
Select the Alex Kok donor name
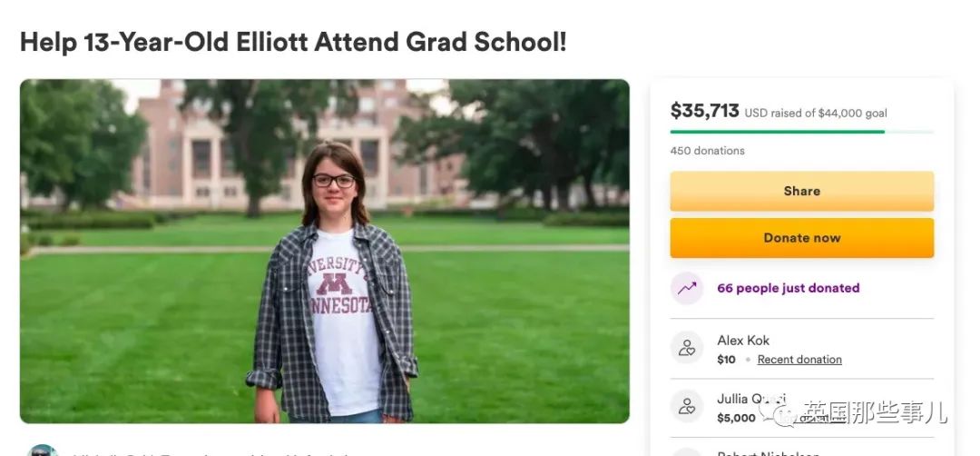pyautogui.click(x=743, y=341)
